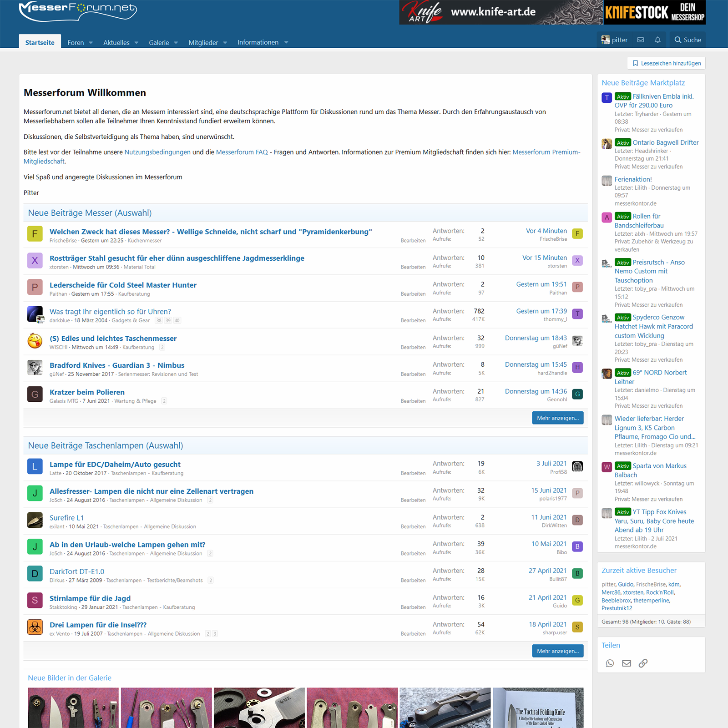Copy the share link icon in Teilen

pyautogui.click(x=642, y=663)
